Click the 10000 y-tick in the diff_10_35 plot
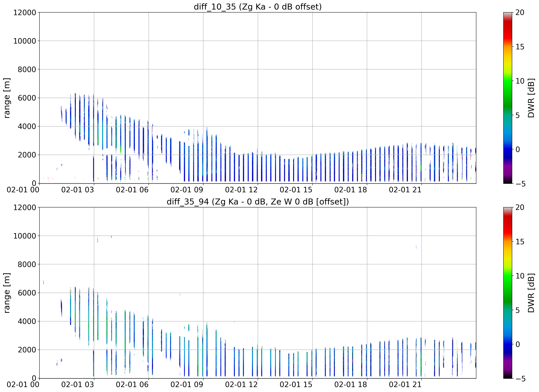 tap(25, 41)
